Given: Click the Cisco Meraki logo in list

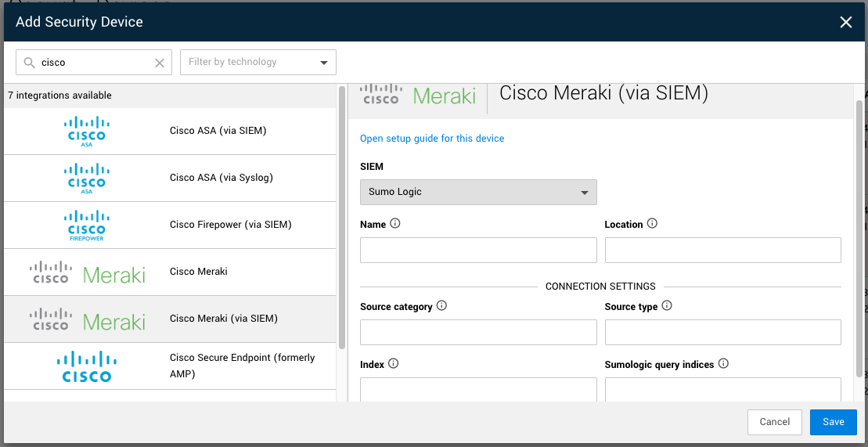Looking at the screenshot, I should [x=88, y=272].
